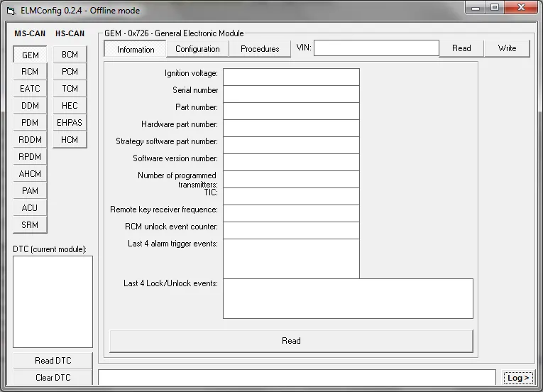
Task: Choose the EATC module
Action: (x=30, y=89)
